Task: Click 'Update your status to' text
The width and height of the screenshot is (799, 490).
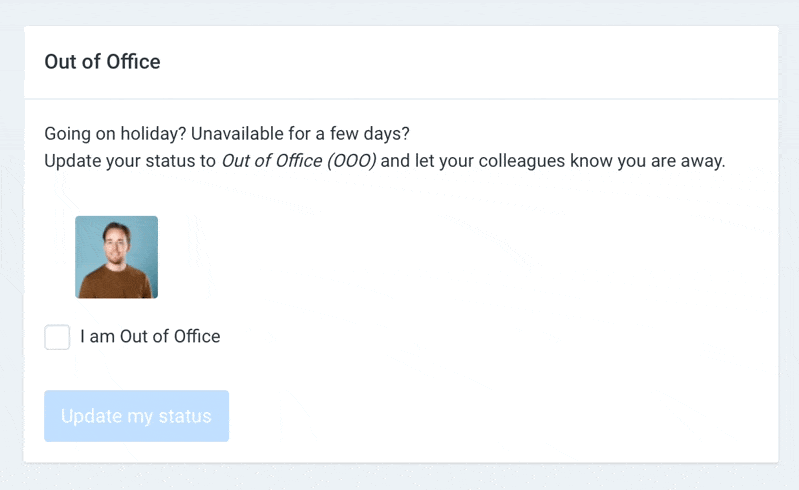Action: coord(130,161)
